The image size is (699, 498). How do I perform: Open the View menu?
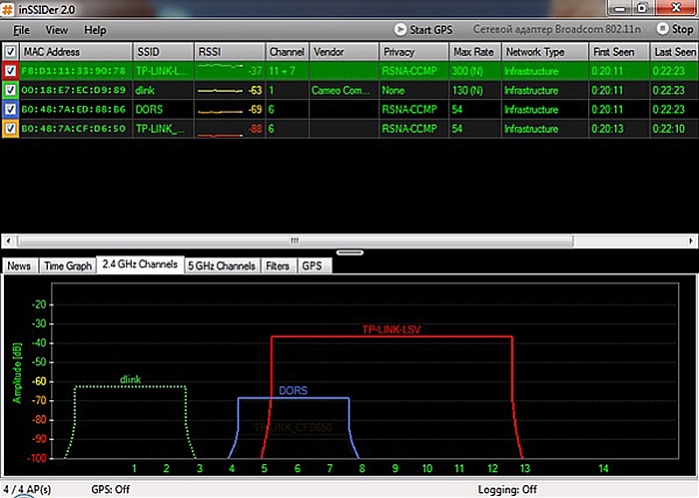57,30
